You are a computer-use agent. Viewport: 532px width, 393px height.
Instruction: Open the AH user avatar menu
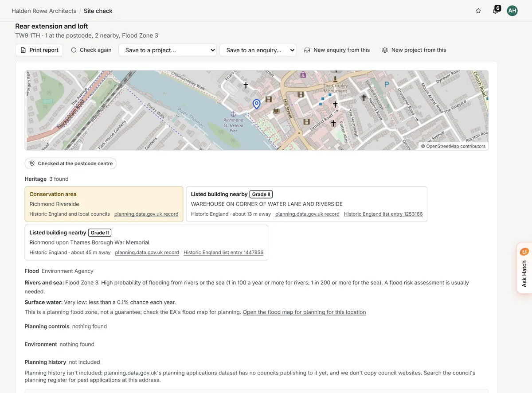(x=512, y=11)
